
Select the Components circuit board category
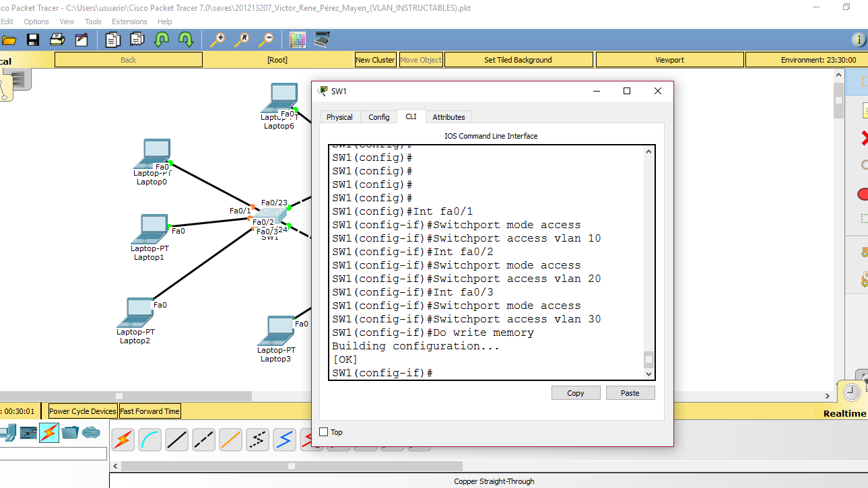click(x=28, y=432)
